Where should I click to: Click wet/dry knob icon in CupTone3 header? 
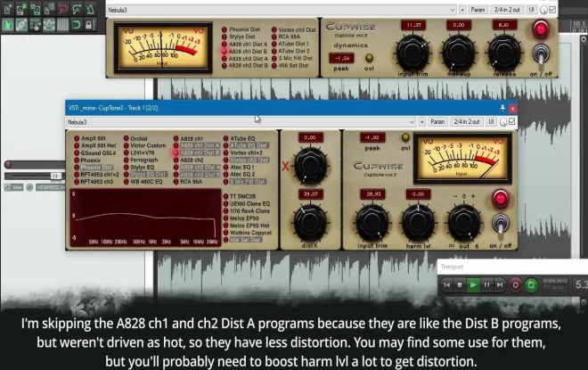503,122
